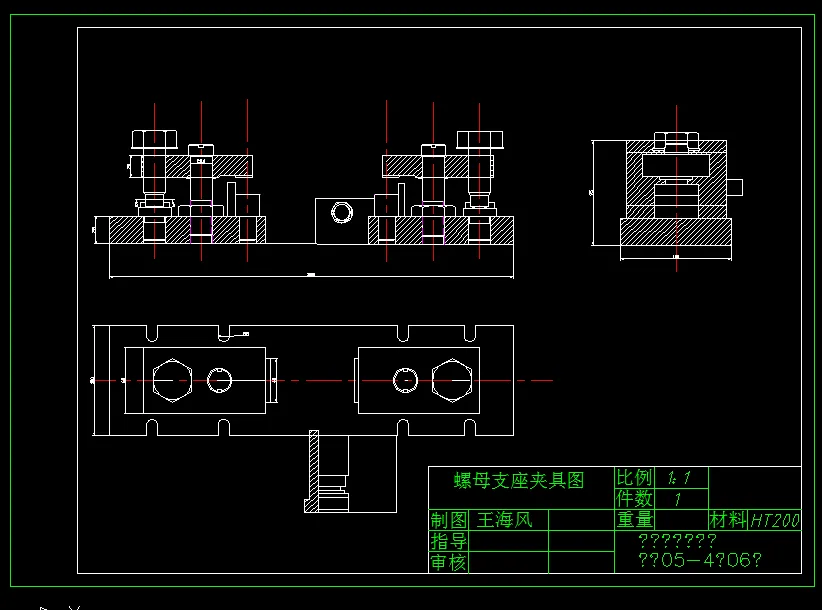This screenshot has width=822, height=610.
Task: Select the 制图 label
Action: pyautogui.click(x=449, y=520)
